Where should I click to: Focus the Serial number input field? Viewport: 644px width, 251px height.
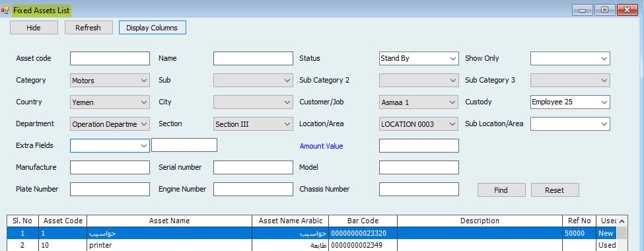tap(253, 167)
